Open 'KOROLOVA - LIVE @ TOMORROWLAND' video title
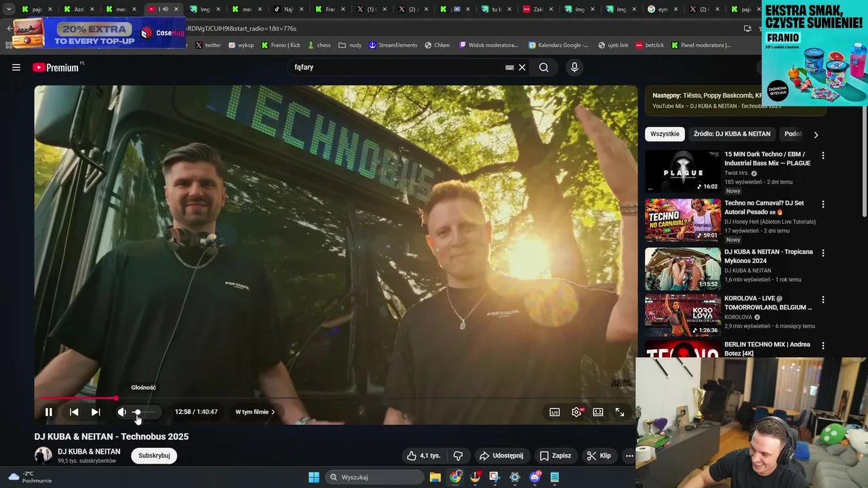868x488 pixels. [768, 303]
